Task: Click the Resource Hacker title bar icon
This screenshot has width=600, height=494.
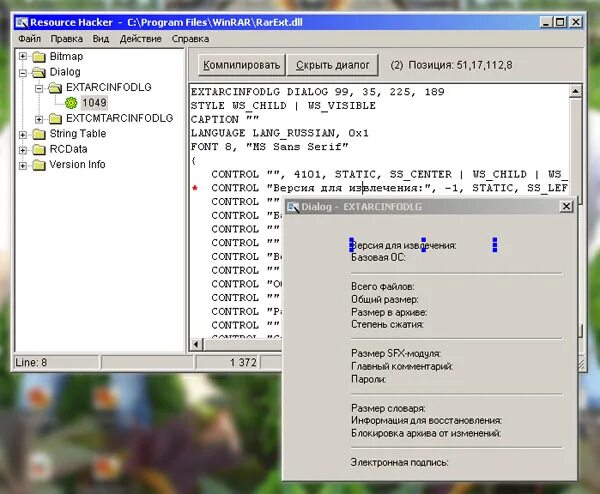Action: [22, 23]
